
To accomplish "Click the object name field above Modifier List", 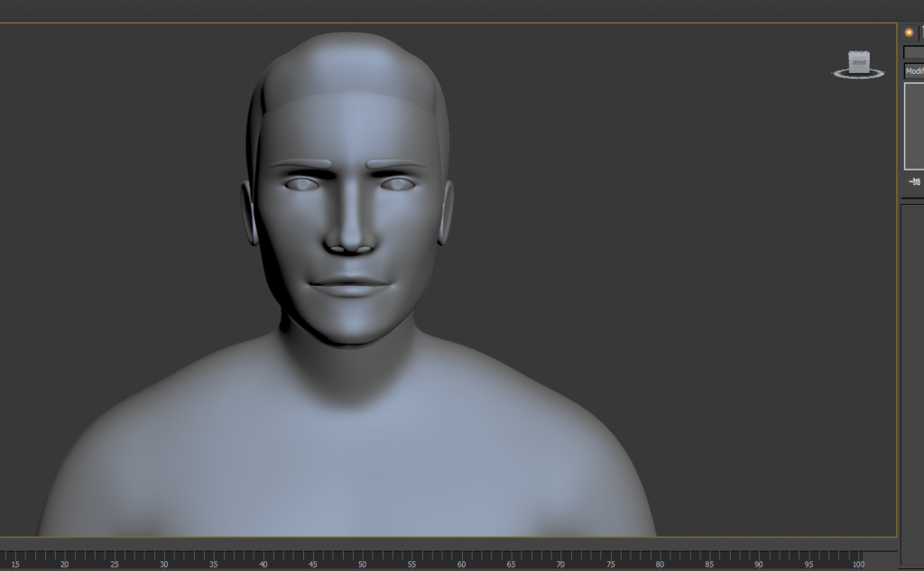I will [x=913, y=52].
